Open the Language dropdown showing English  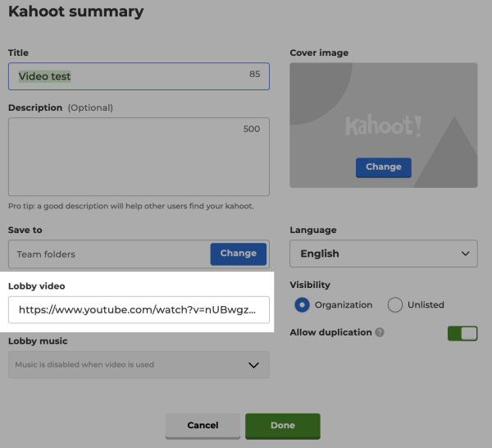click(x=383, y=254)
